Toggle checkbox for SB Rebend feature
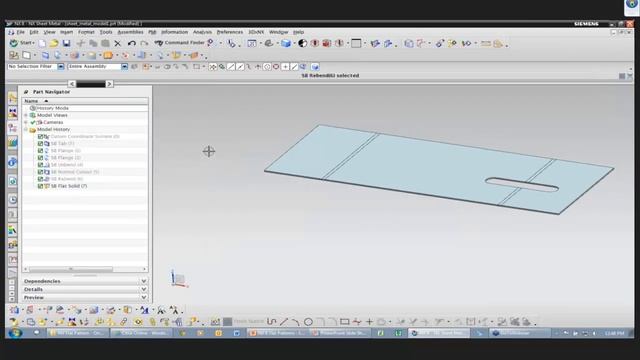Viewport: 640px width, 360px height. click(40, 179)
